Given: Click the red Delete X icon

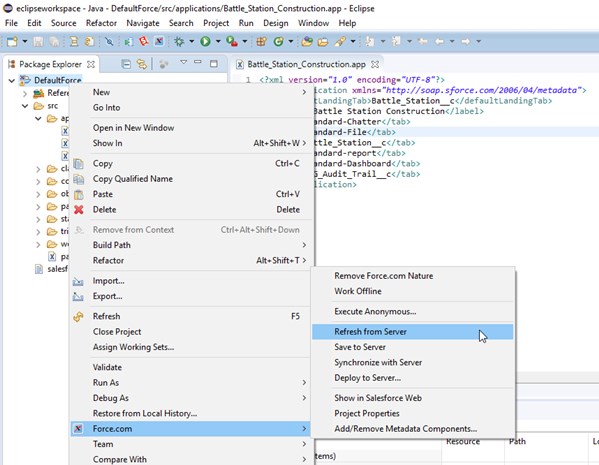Looking at the screenshot, I should (79, 209).
